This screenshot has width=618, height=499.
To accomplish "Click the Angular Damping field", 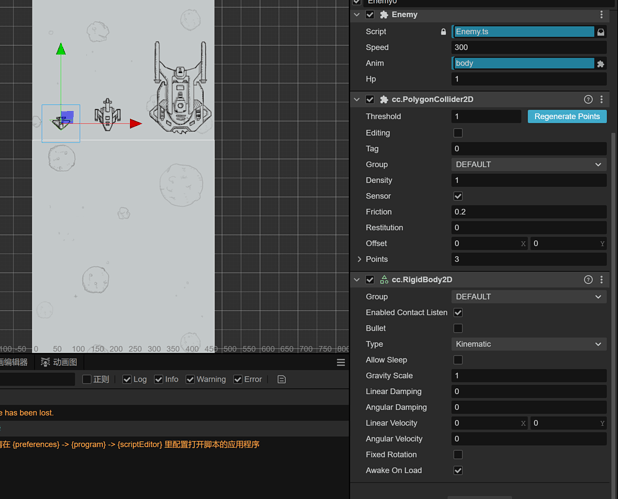I will pos(529,407).
